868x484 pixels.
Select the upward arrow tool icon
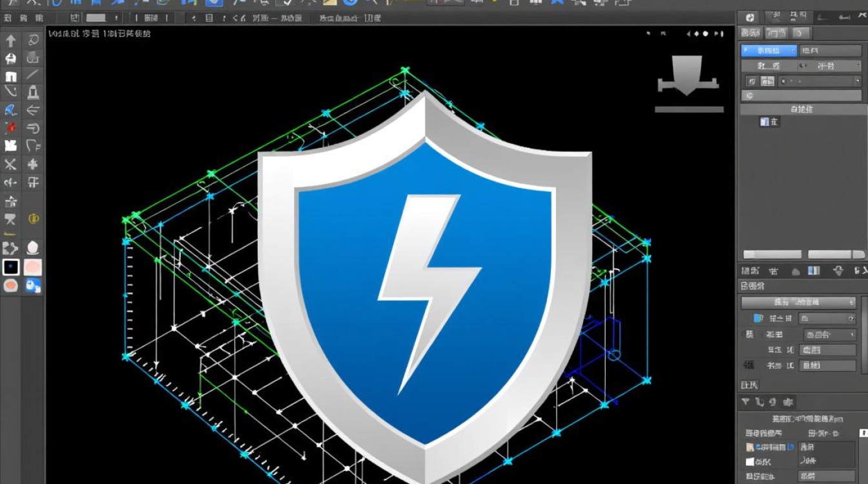coord(10,41)
